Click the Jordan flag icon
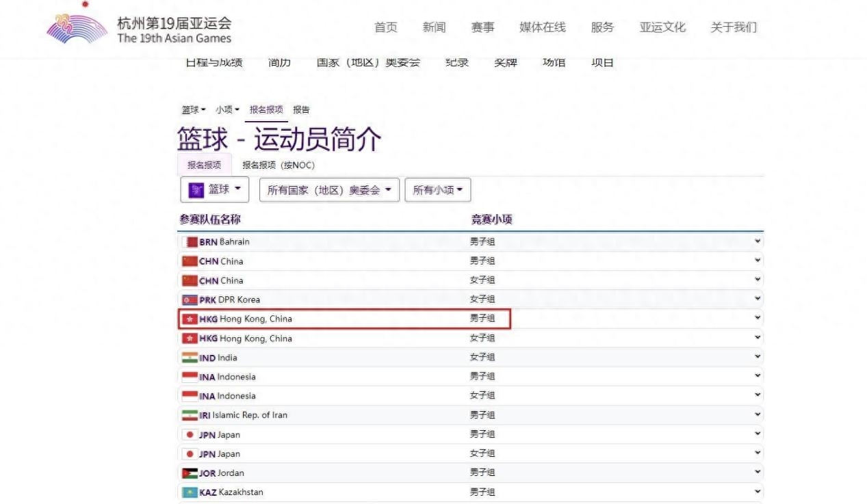The image size is (867, 504). [190, 473]
